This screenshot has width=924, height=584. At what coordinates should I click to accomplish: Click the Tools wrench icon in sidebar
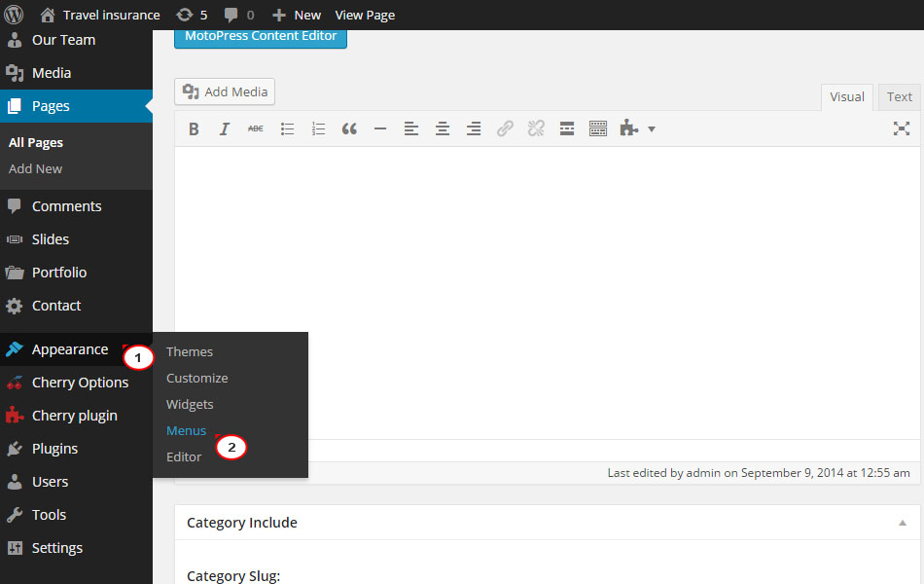(15, 515)
